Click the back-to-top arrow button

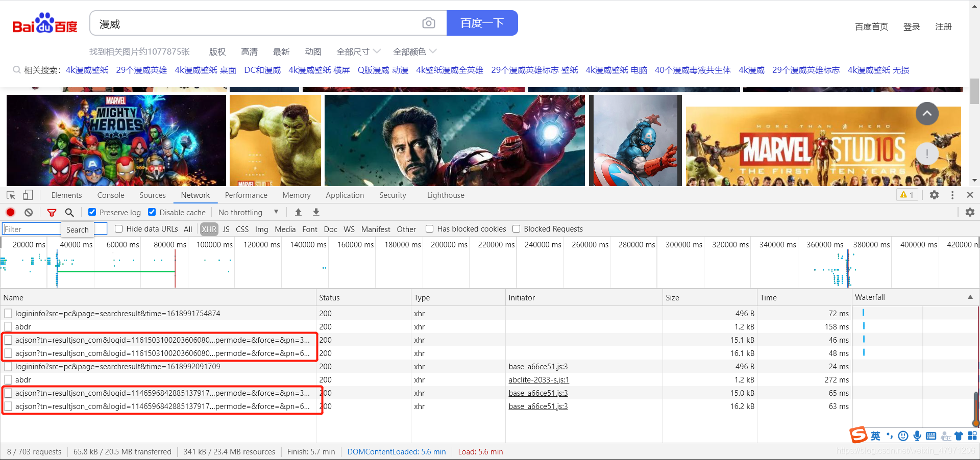(x=927, y=113)
